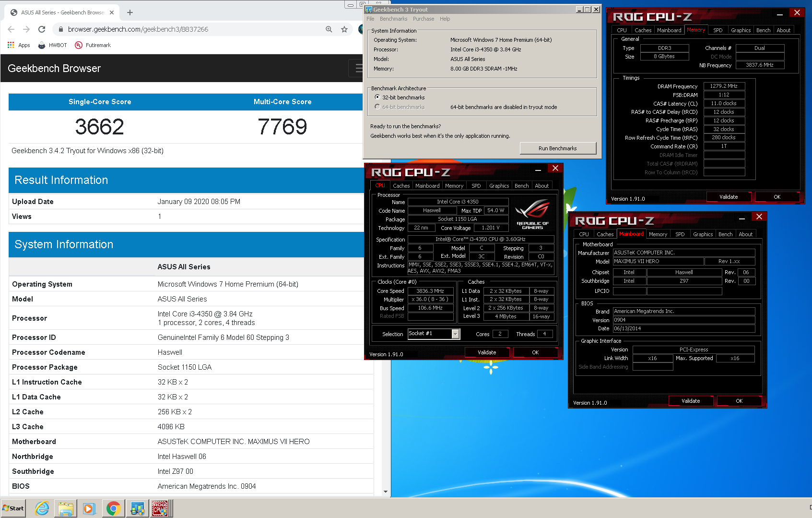The image size is (812, 518).
Task: Bookmark this page with the star icon
Action: pyautogui.click(x=344, y=29)
